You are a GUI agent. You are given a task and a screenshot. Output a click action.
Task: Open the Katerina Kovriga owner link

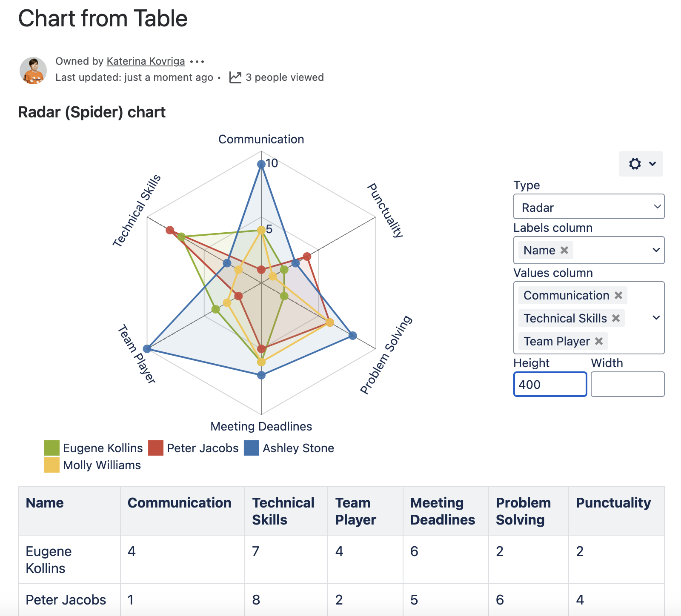tap(146, 61)
